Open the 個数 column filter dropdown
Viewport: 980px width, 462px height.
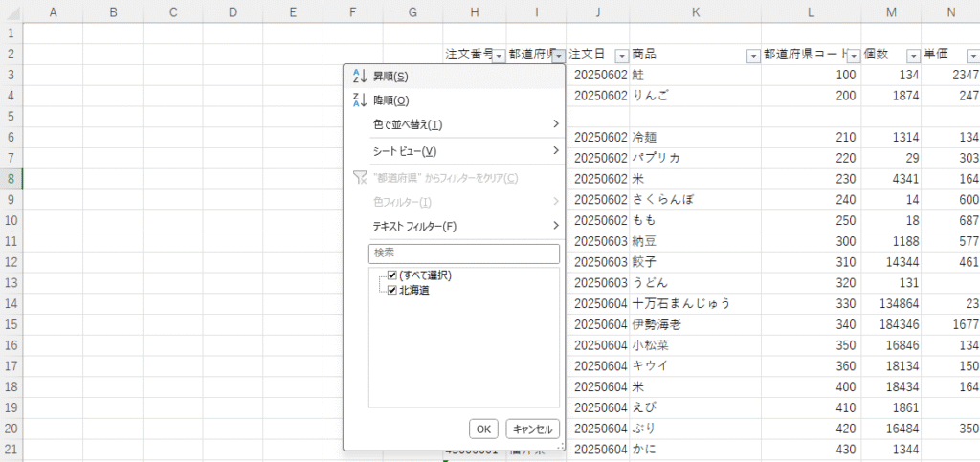912,55
